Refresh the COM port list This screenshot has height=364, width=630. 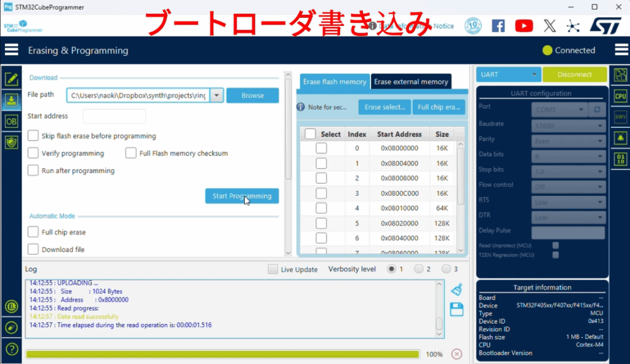pos(597,109)
